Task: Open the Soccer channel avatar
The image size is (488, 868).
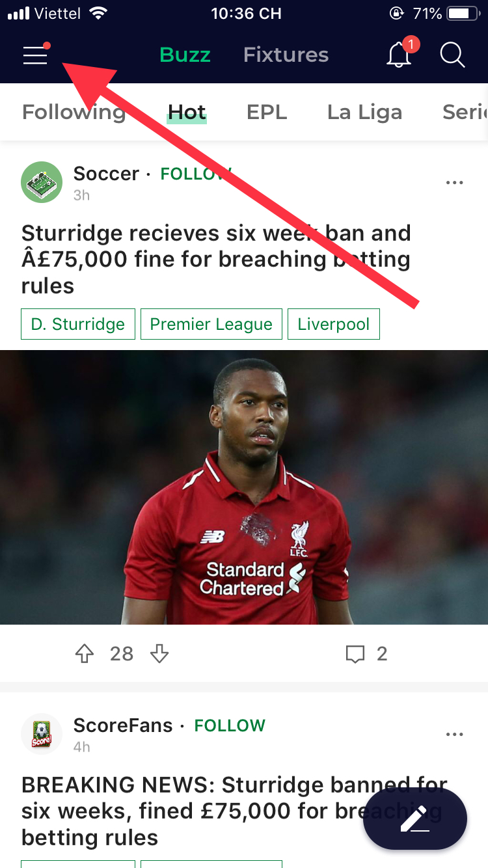Action: click(x=42, y=182)
